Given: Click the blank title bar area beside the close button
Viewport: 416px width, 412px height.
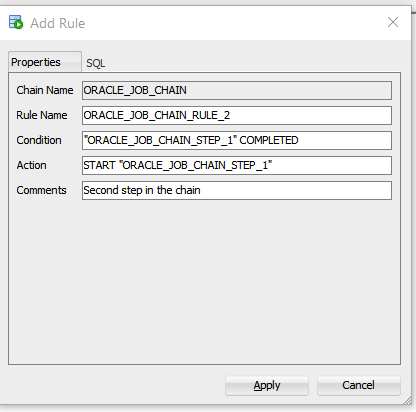Looking at the screenshot, I should point(233,23).
